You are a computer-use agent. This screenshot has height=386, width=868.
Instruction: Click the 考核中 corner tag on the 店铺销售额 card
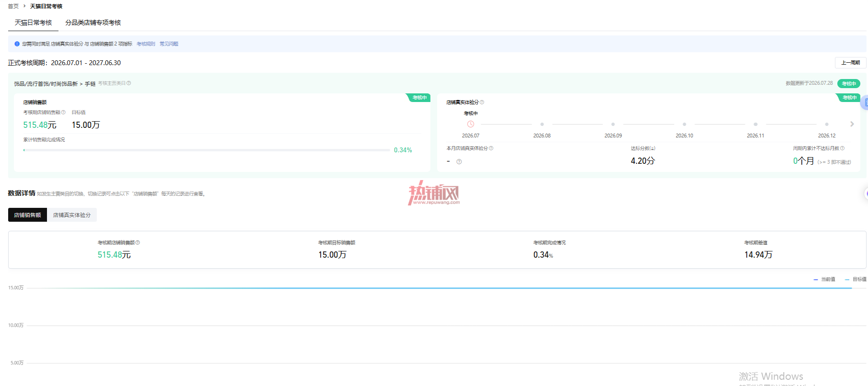pos(419,98)
